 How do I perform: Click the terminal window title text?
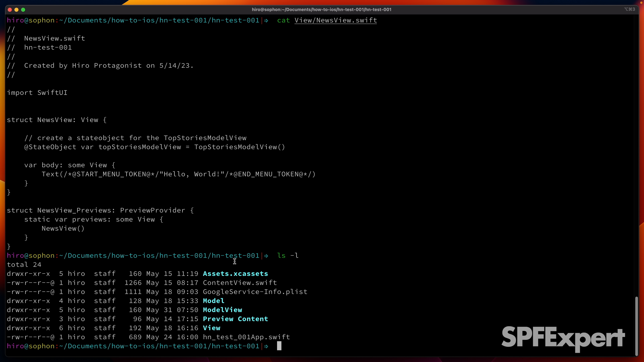point(321,10)
